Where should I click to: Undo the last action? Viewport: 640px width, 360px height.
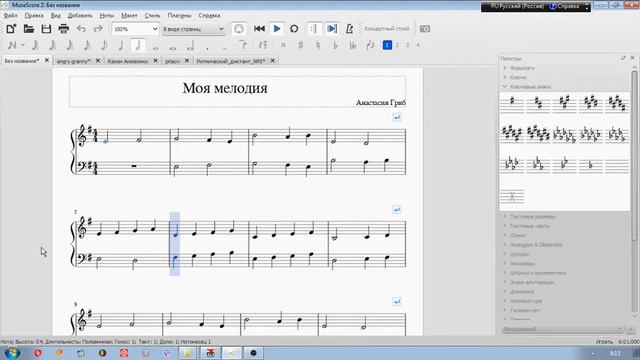click(x=81, y=29)
